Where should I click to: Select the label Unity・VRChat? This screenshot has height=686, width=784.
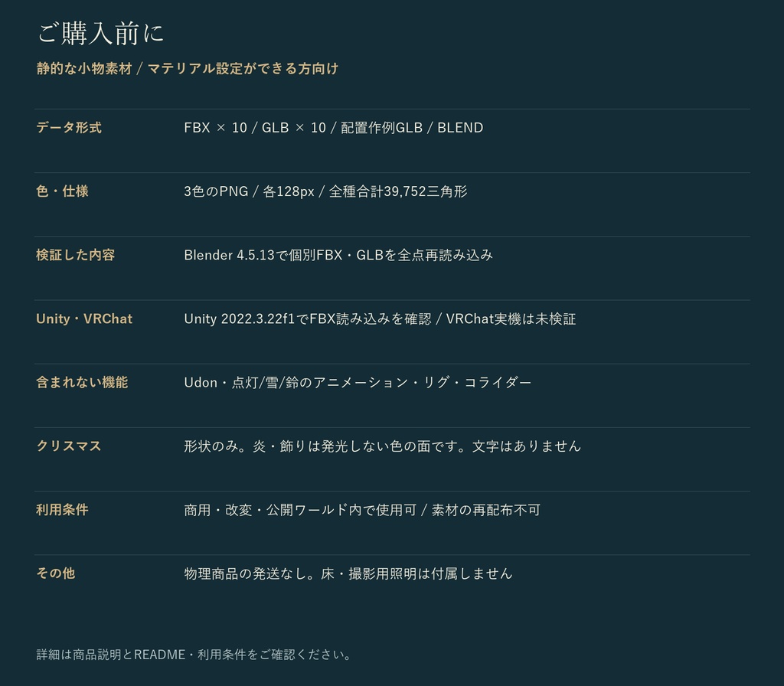[84, 318]
